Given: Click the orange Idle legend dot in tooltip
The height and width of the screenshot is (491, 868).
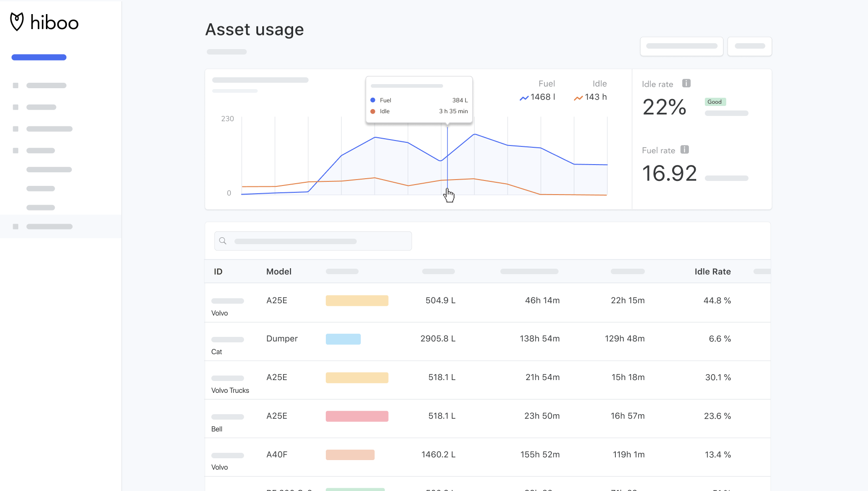Looking at the screenshot, I should [x=373, y=111].
